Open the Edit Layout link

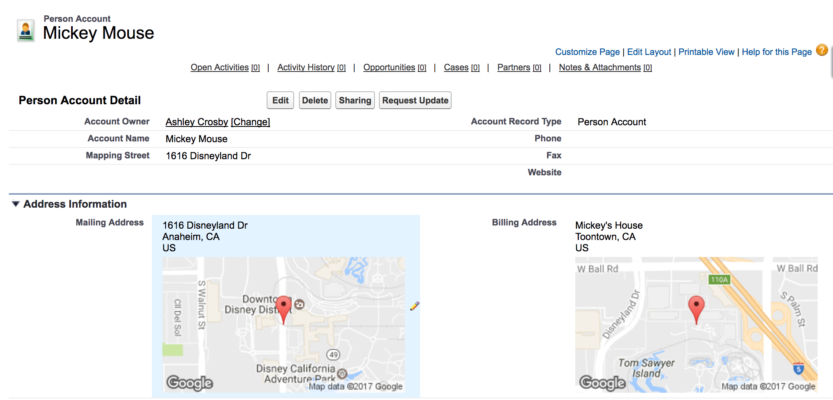[x=649, y=52]
